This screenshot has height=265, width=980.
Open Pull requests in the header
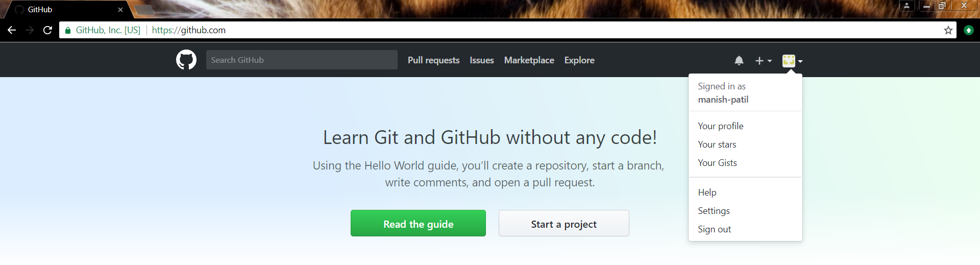(x=433, y=60)
